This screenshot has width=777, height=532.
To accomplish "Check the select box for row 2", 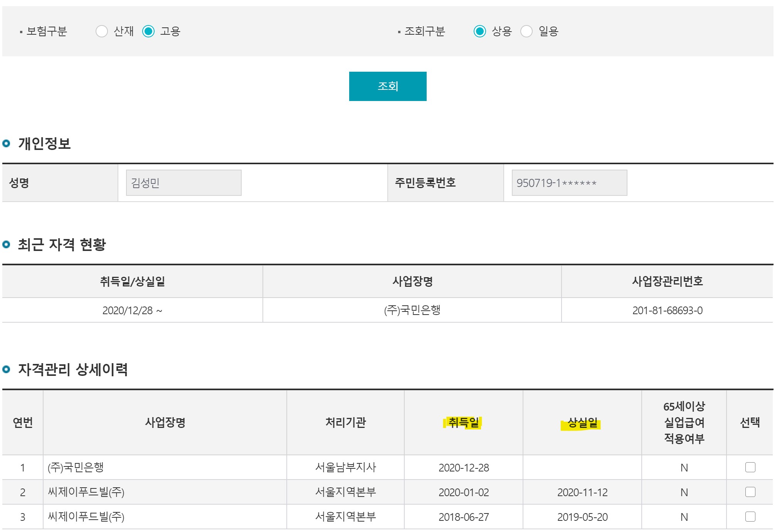I will coord(750,492).
